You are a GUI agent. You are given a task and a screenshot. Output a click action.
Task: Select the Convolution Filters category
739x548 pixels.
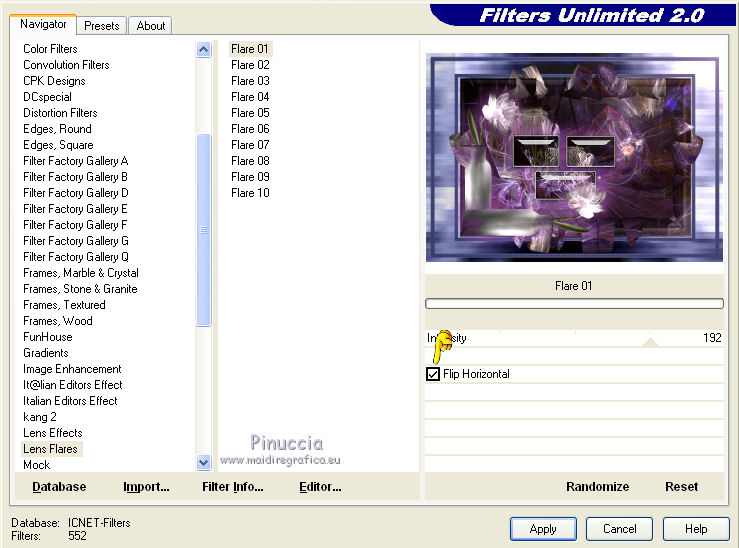pyautogui.click(x=66, y=65)
